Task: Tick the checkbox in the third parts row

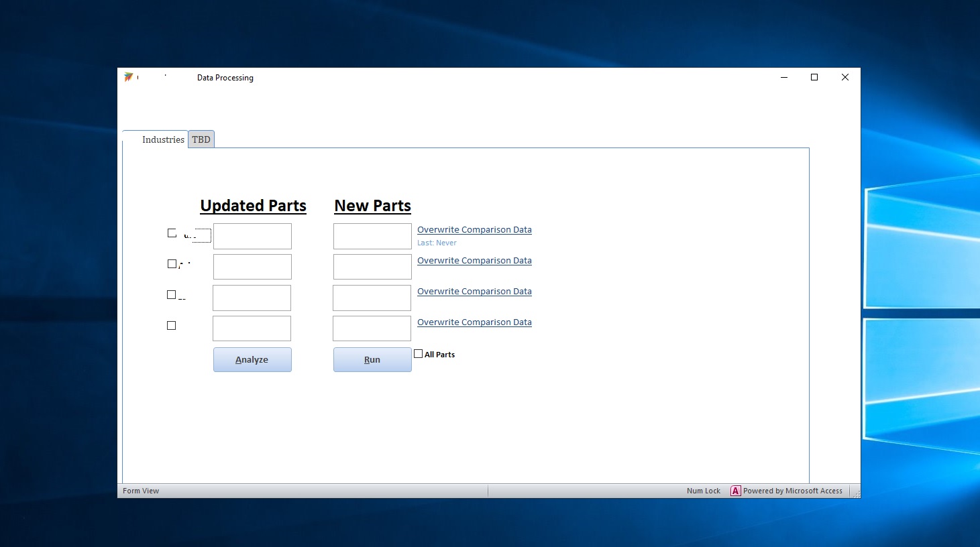Action: pos(172,295)
